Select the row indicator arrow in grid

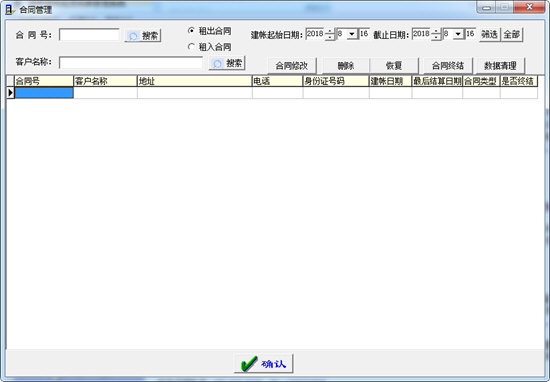[x=10, y=93]
